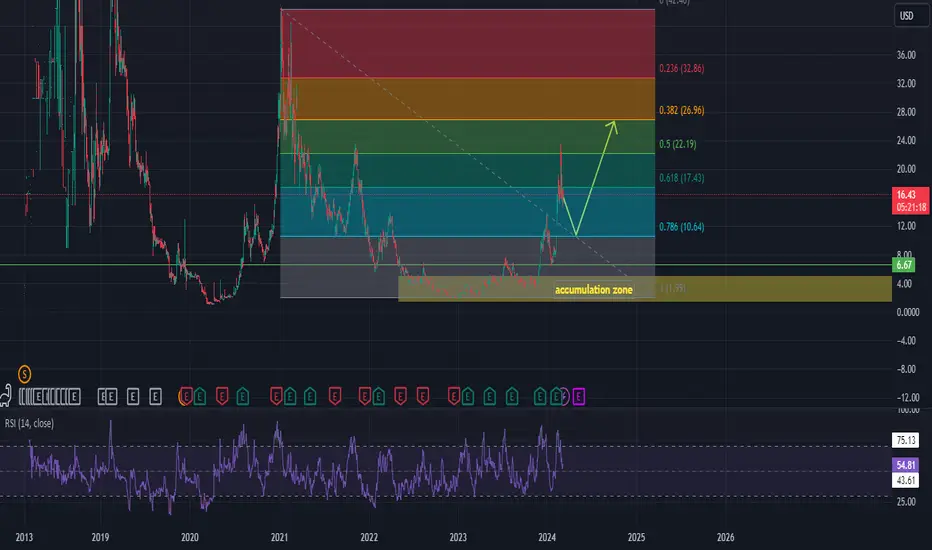The height and width of the screenshot is (550, 932).
Task: Click the RSI (14, close) indicator legend
Action: click(29, 423)
